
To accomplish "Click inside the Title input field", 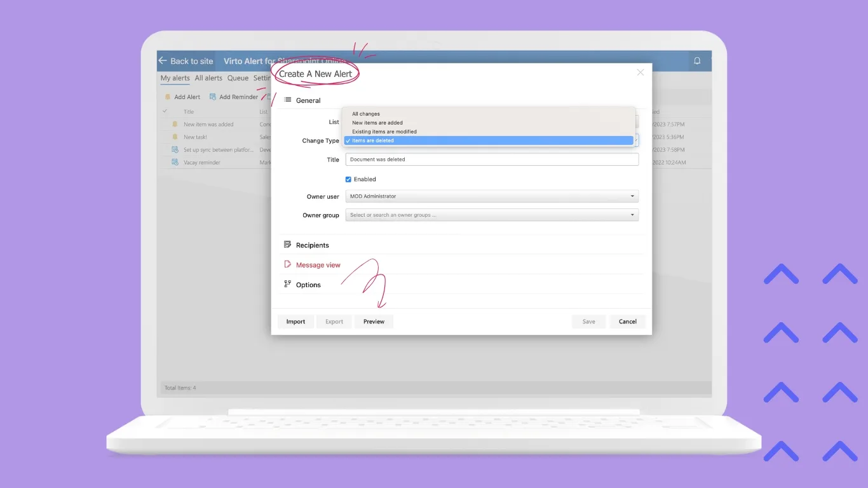I will tap(491, 159).
